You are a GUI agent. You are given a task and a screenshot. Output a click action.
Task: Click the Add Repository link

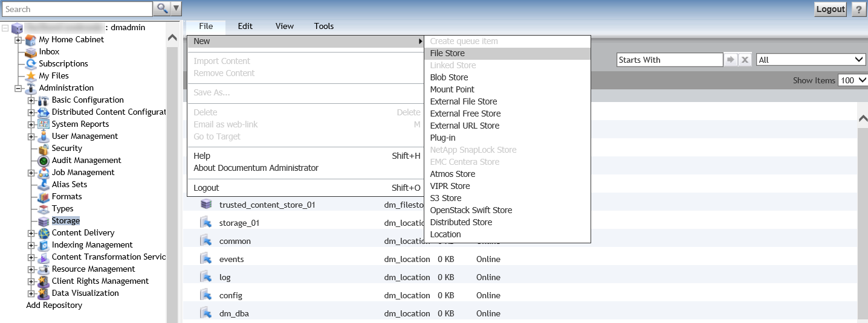click(54, 305)
